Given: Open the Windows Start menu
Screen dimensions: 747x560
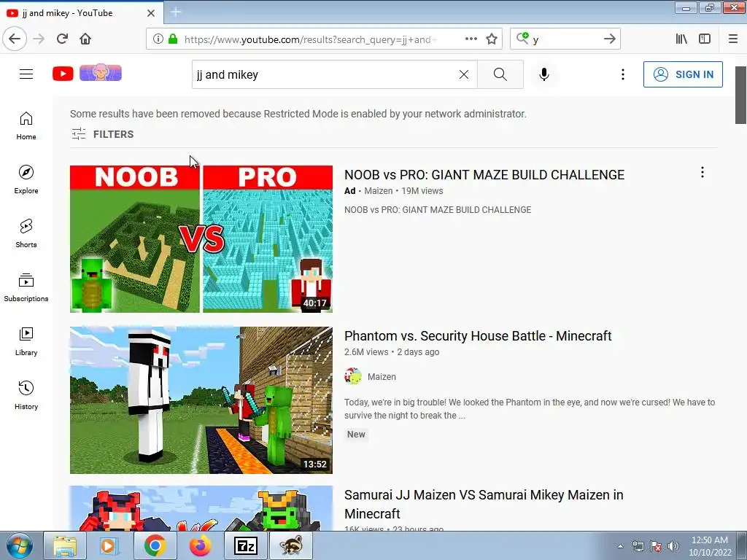Looking at the screenshot, I should (x=19, y=545).
